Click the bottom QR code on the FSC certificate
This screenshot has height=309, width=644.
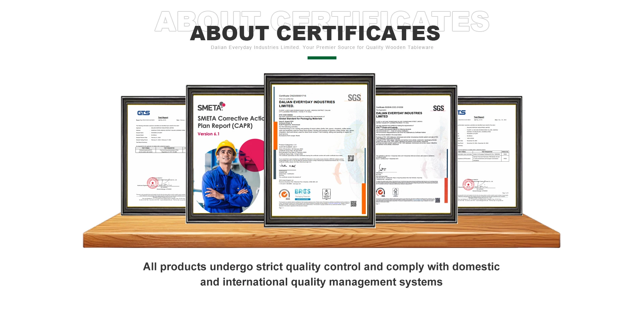[x=437, y=200]
